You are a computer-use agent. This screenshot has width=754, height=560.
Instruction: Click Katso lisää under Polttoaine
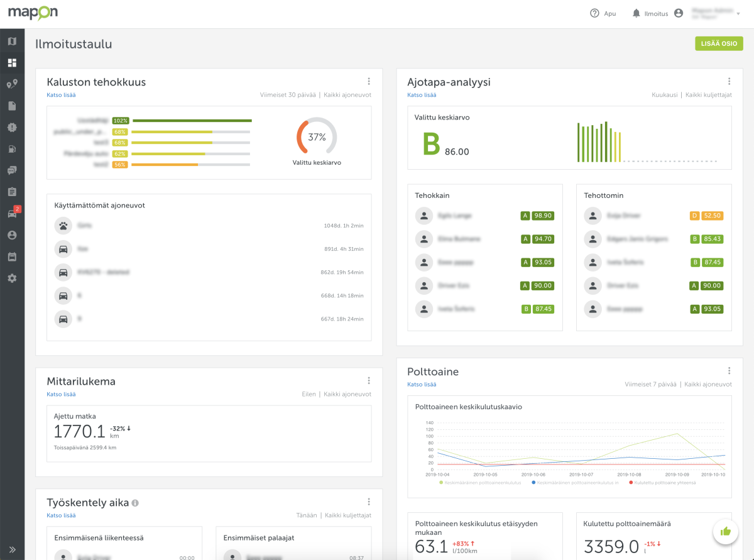coord(422,385)
